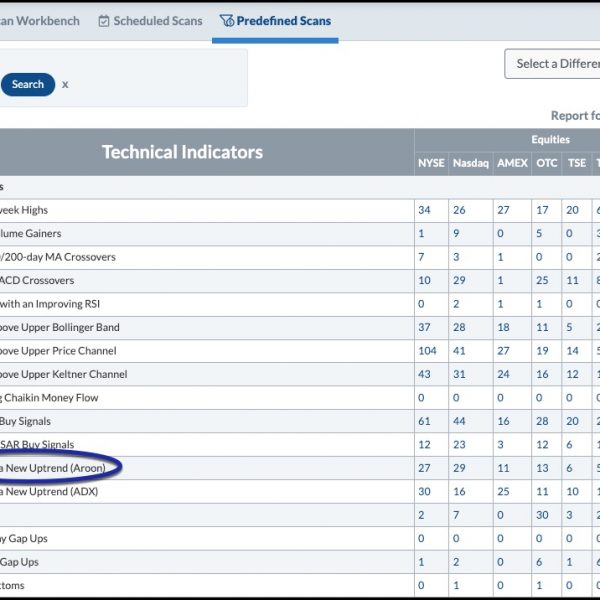Screen dimensions: 600x600
Task: Click AMEX count 18 for Upper Bollinger Band
Action: click(503, 327)
